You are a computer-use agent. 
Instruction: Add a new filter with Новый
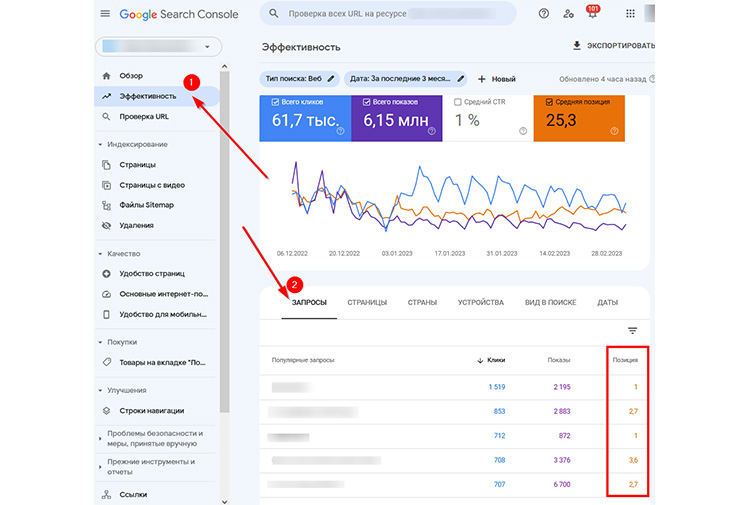(496, 78)
